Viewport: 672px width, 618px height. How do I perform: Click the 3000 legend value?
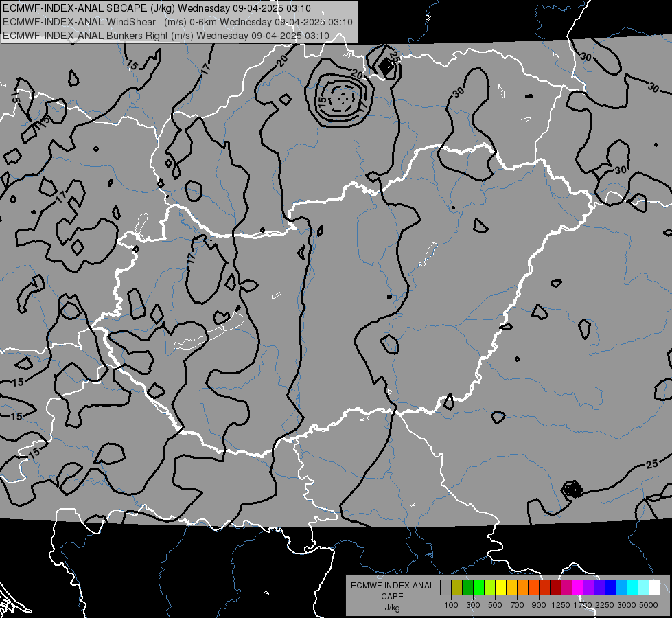tap(627, 605)
